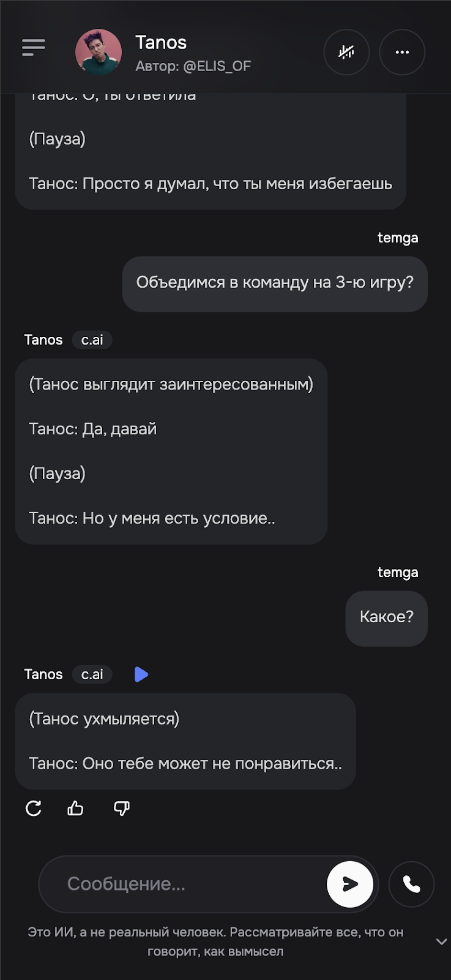Tap the 'Танос ухмыляется' message bubble
451x980 pixels.
click(185, 741)
